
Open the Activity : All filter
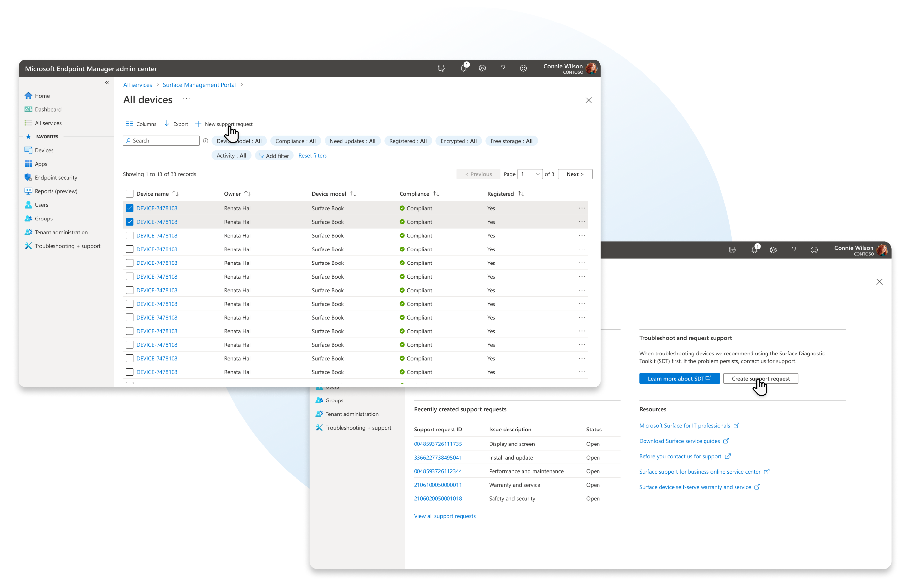pos(232,156)
